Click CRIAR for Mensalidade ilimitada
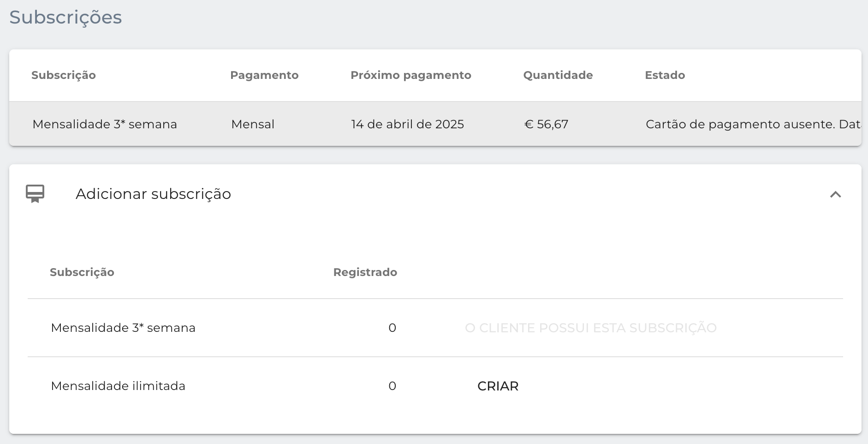The height and width of the screenshot is (444, 868). (498, 386)
